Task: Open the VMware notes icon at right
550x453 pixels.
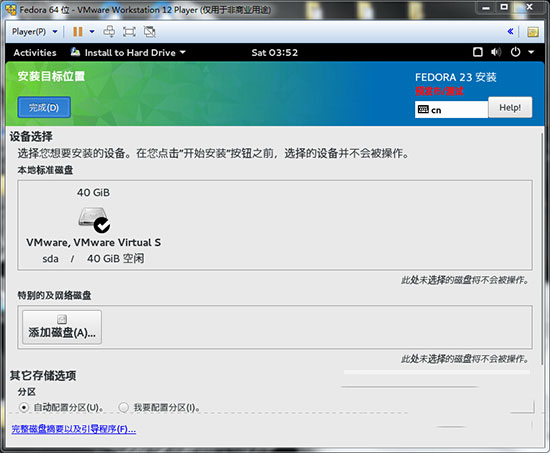Action: pyautogui.click(x=533, y=32)
